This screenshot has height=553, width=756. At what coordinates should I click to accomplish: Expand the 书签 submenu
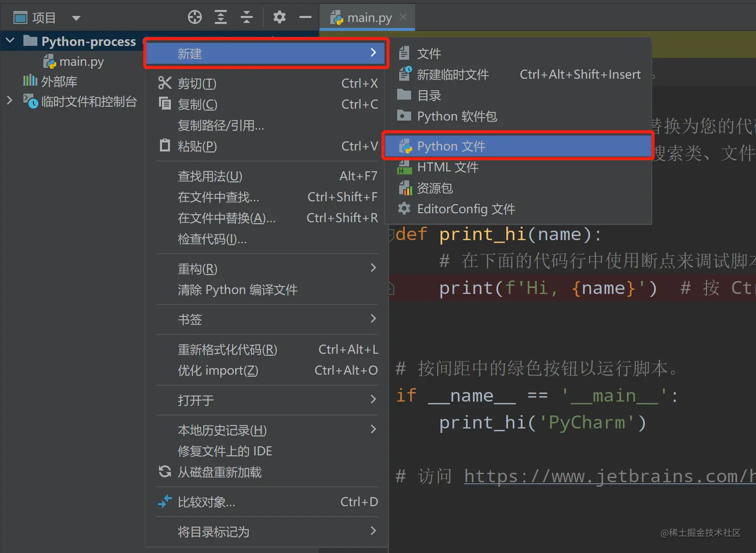[x=267, y=319]
